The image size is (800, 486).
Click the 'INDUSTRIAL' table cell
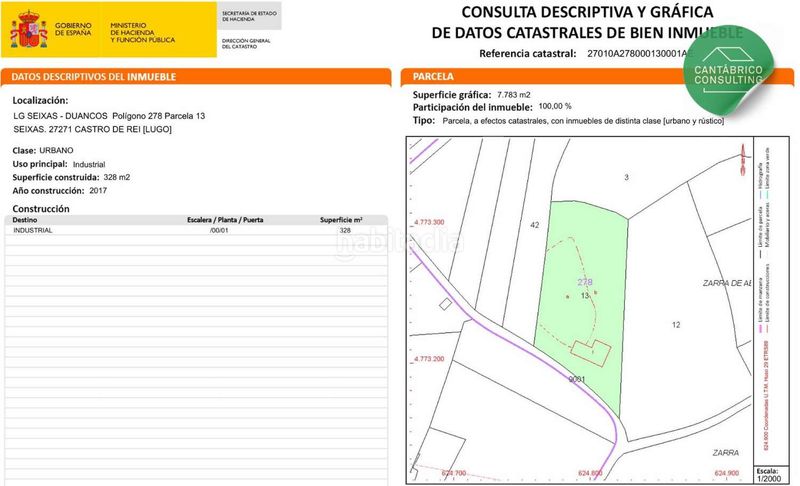(33, 231)
